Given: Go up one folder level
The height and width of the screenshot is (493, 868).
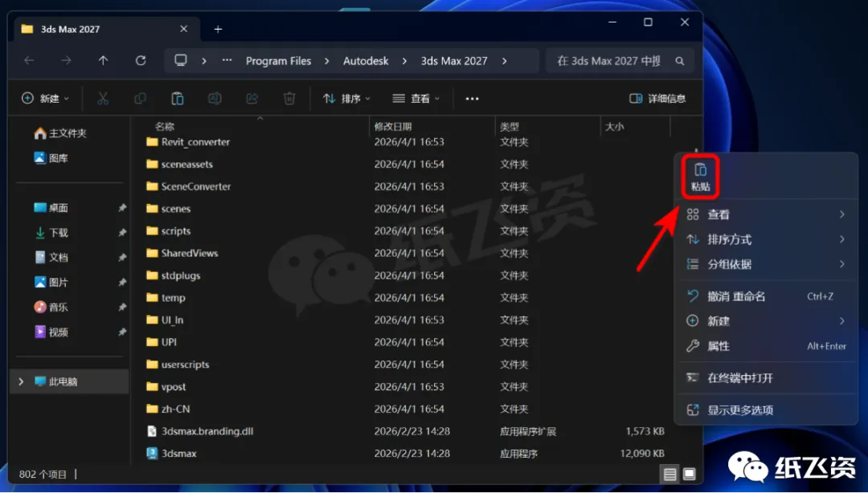Looking at the screenshot, I should pos(103,60).
